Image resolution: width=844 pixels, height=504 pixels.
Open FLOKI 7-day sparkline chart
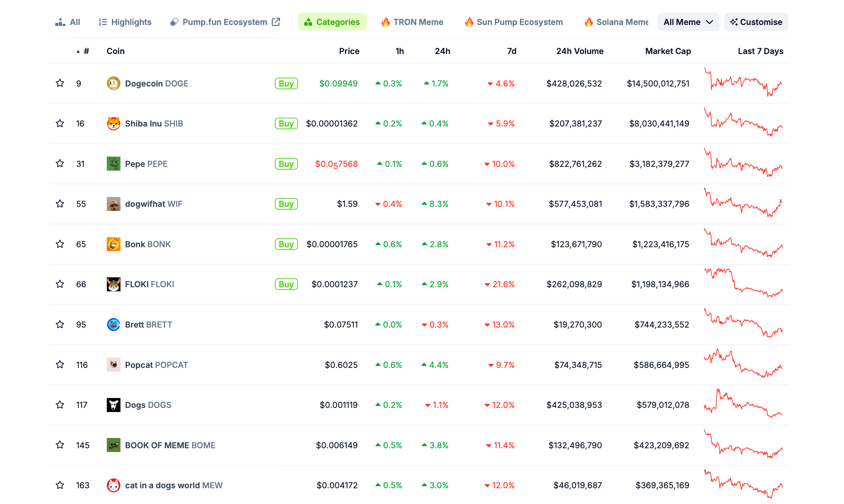(x=743, y=283)
